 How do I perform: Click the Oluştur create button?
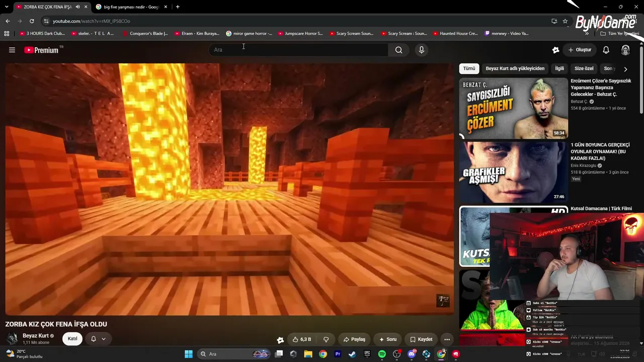click(580, 50)
